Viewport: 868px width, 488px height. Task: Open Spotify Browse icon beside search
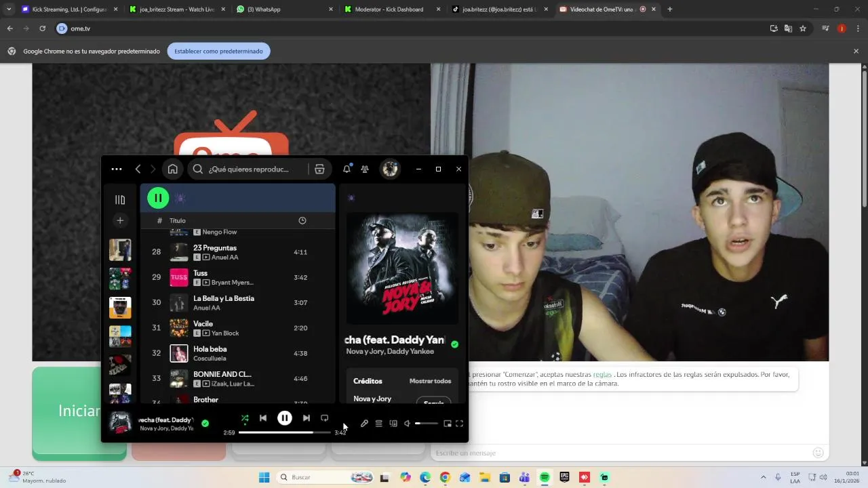point(319,169)
